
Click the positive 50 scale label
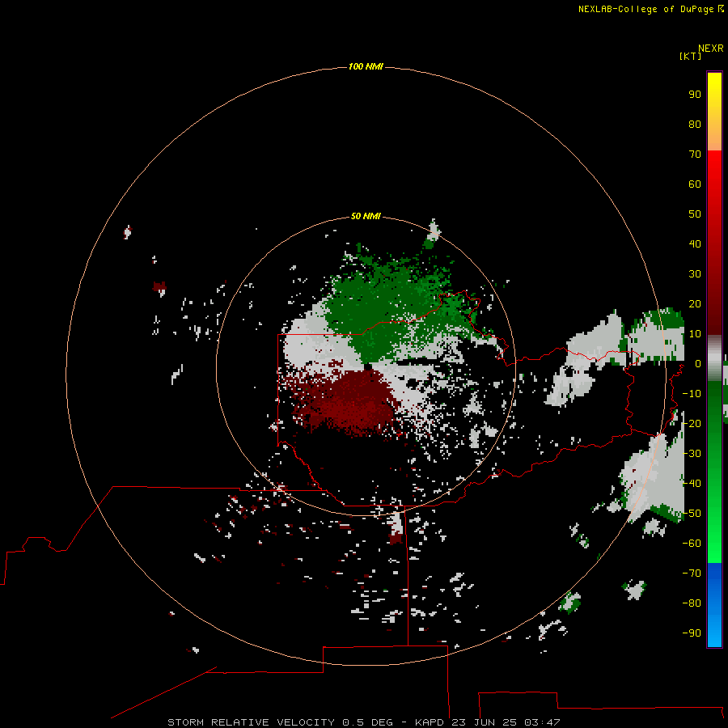(695, 214)
